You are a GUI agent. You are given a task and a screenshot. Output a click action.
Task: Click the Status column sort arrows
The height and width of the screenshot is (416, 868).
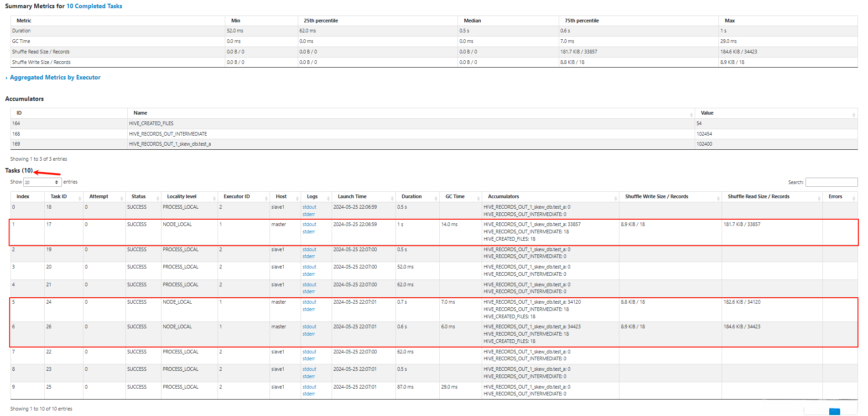point(158,198)
